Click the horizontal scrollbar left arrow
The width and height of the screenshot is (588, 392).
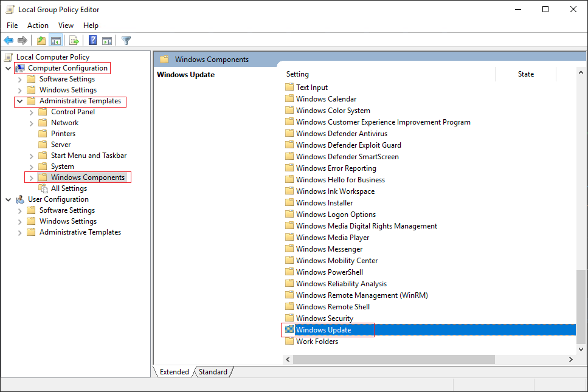tap(288, 359)
